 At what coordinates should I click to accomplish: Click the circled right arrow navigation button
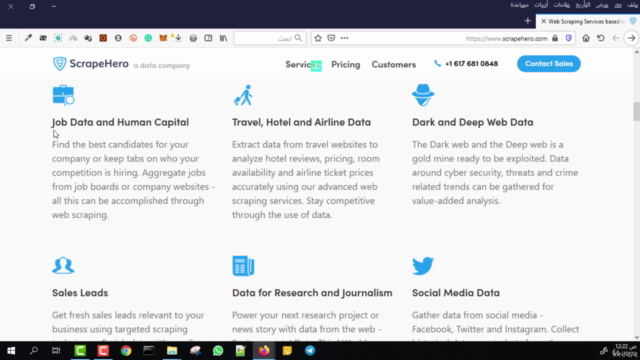631,38
